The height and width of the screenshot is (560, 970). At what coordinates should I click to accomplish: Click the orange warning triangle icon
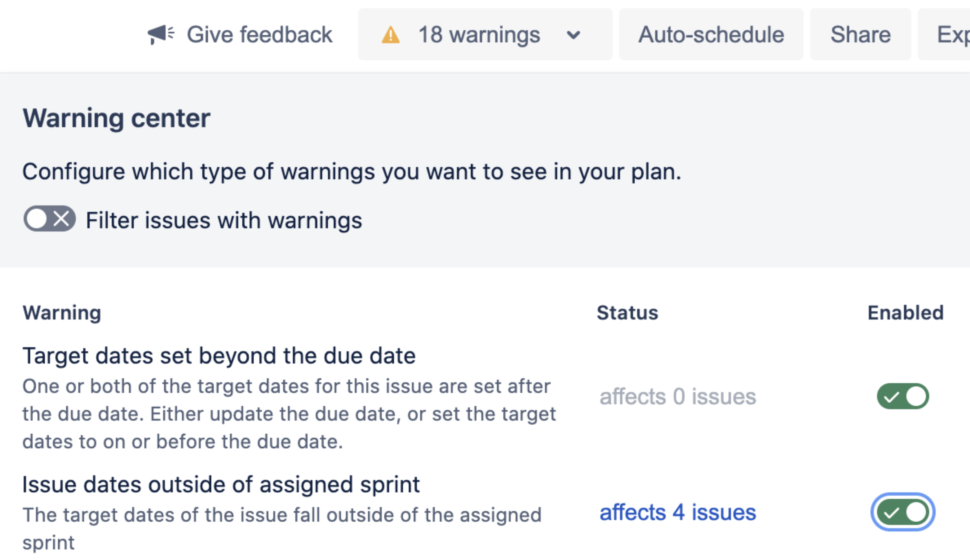pos(390,35)
